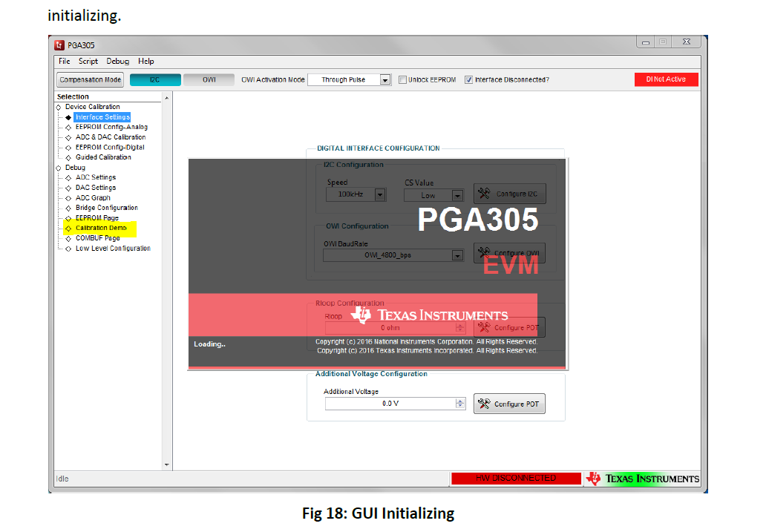Viewport: 769px width, 532px height.
Task: Close the PGA305 window
Action: tap(687, 42)
